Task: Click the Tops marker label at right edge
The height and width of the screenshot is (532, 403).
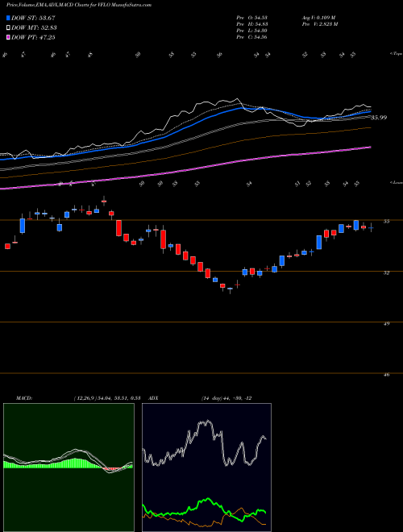Action: [x=396, y=54]
